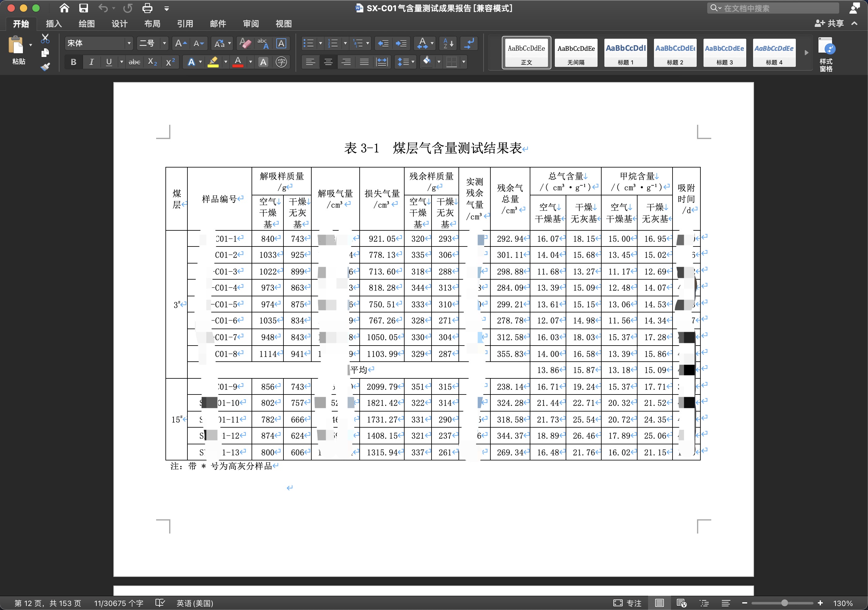Image resolution: width=868 pixels, height=610 pixels.
Task: Clear all formatting with eraser icon
Action: click(245, 43)
